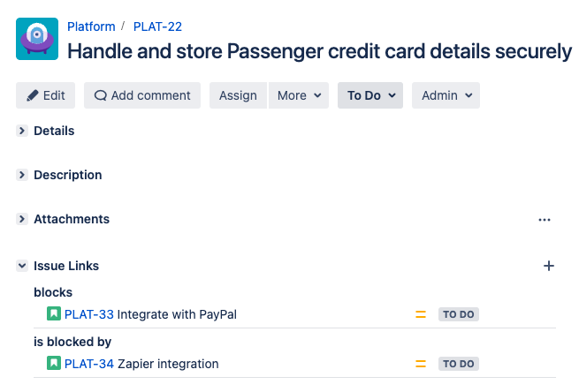Open the More dropdown menu

coord(299,95)
